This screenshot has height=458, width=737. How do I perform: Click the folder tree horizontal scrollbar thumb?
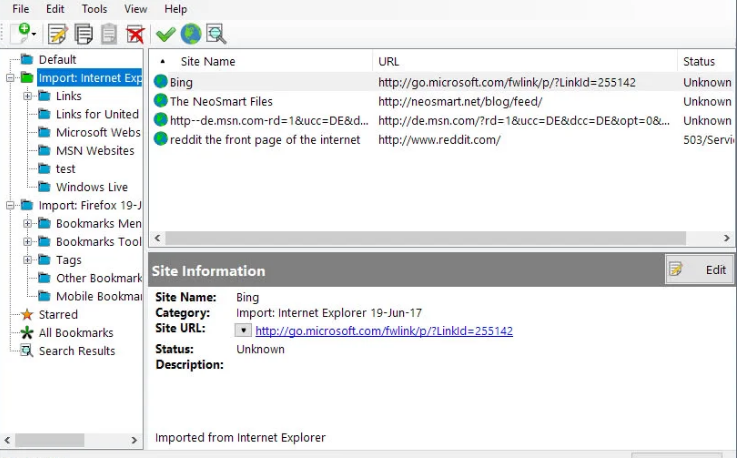50,440
